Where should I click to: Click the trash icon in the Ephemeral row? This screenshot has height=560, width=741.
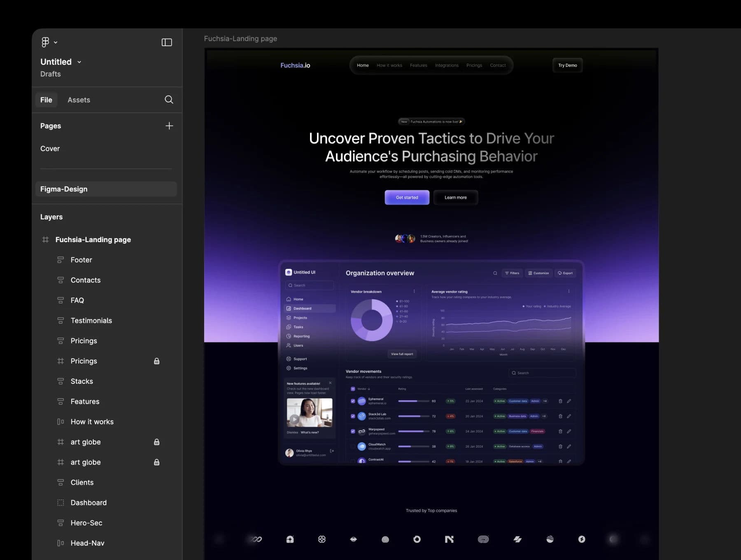(x=560, y=401)
